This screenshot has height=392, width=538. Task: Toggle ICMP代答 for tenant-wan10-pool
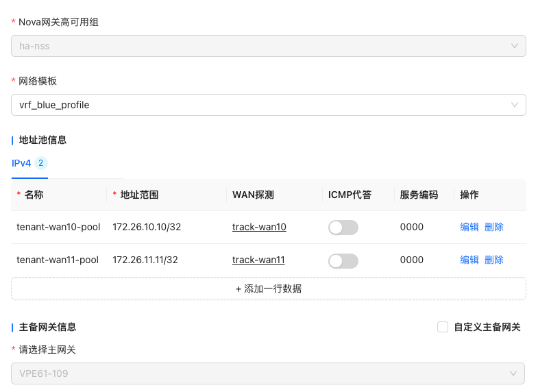pyautogui.click(x=343, y=228)
